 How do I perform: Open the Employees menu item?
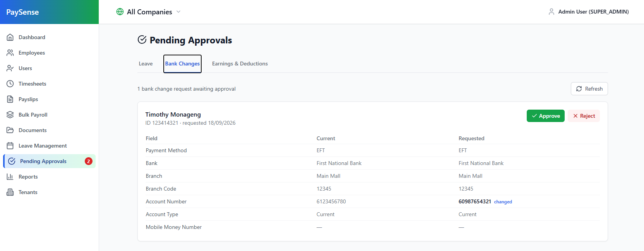(49, 53)
